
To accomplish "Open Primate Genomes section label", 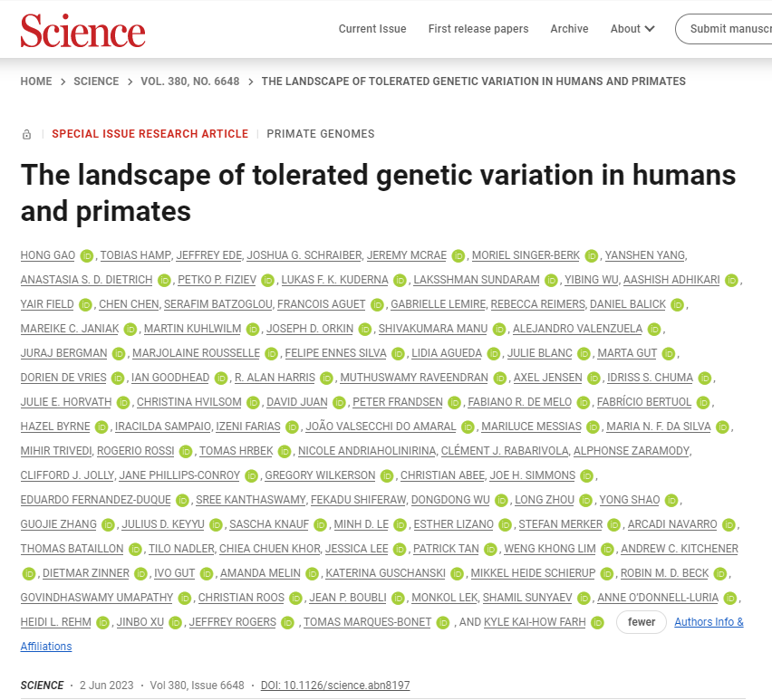I will click(x=321, y=134).
